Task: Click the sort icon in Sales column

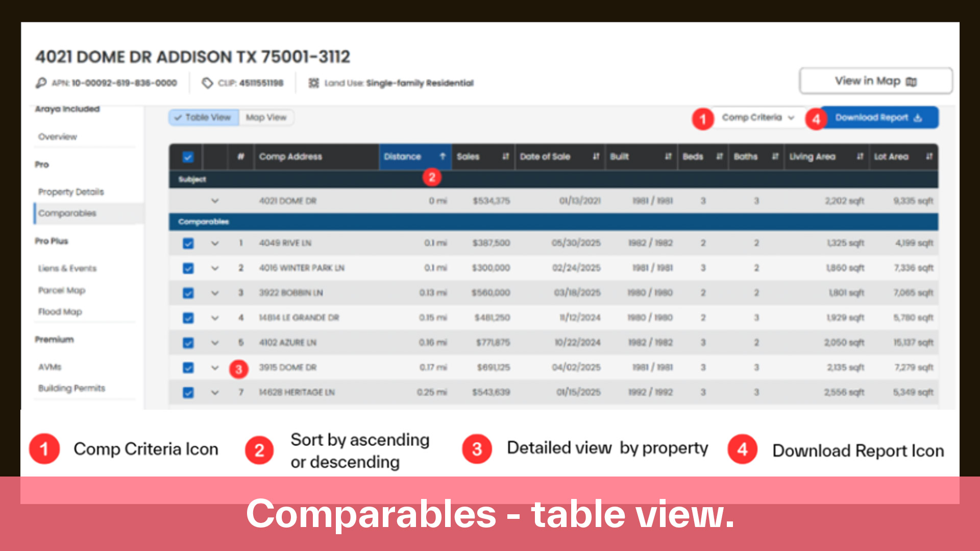Action: tap(505, 157)
